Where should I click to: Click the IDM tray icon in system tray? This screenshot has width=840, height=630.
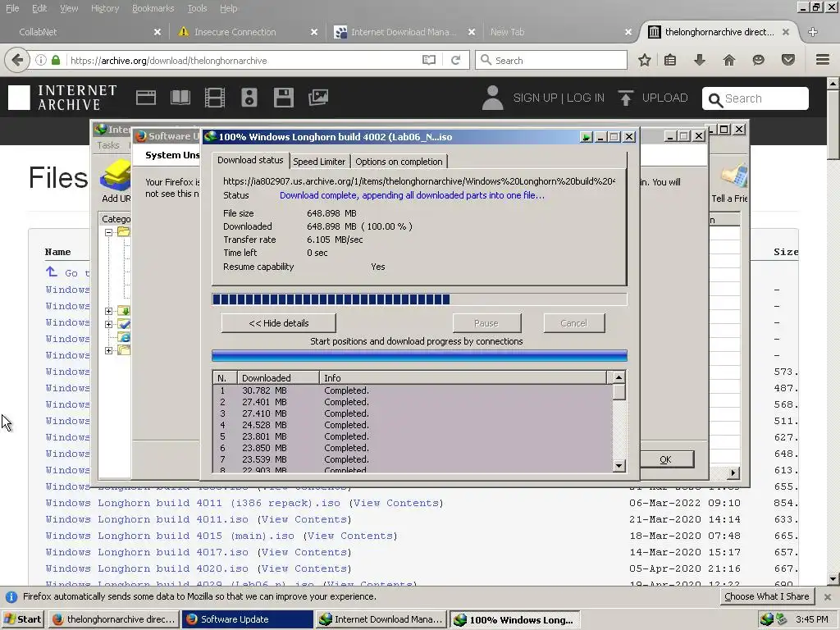(x=767, y=619)
